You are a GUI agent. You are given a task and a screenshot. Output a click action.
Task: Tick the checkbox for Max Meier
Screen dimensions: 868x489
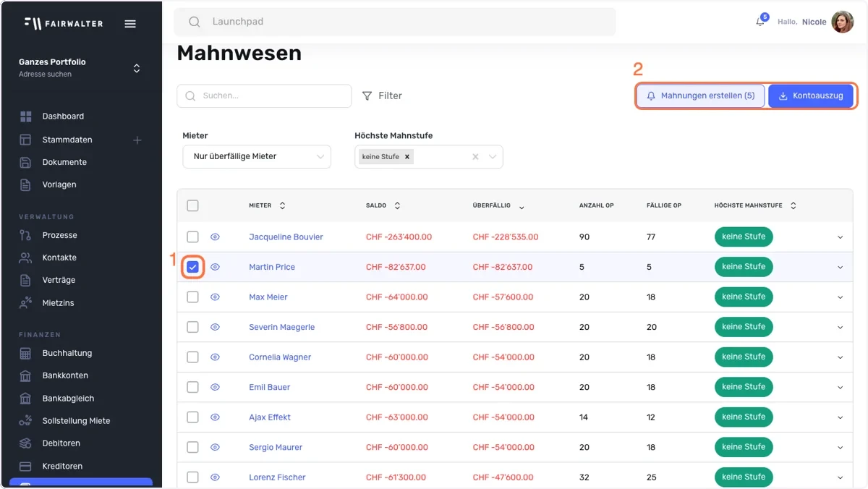192,297
